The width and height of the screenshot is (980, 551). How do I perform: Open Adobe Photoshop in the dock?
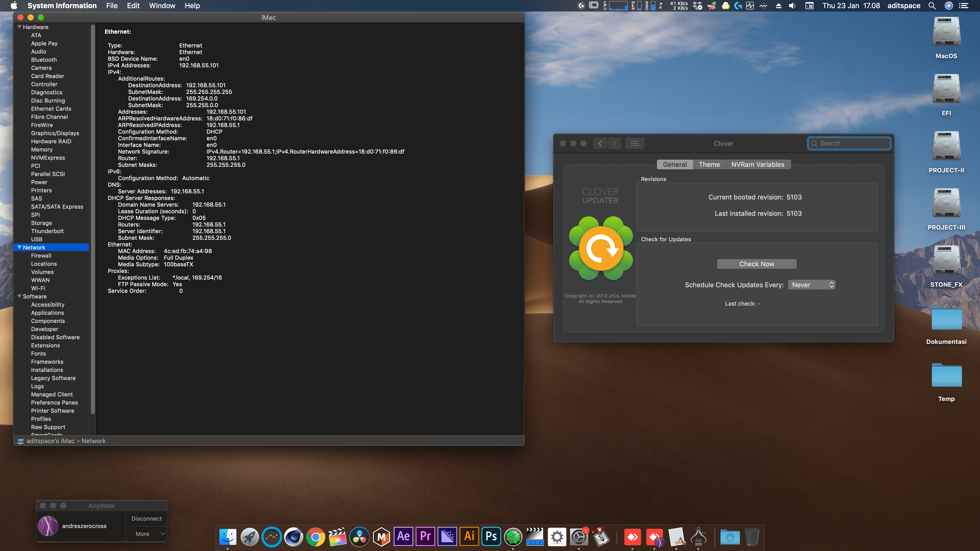[491, 537]
